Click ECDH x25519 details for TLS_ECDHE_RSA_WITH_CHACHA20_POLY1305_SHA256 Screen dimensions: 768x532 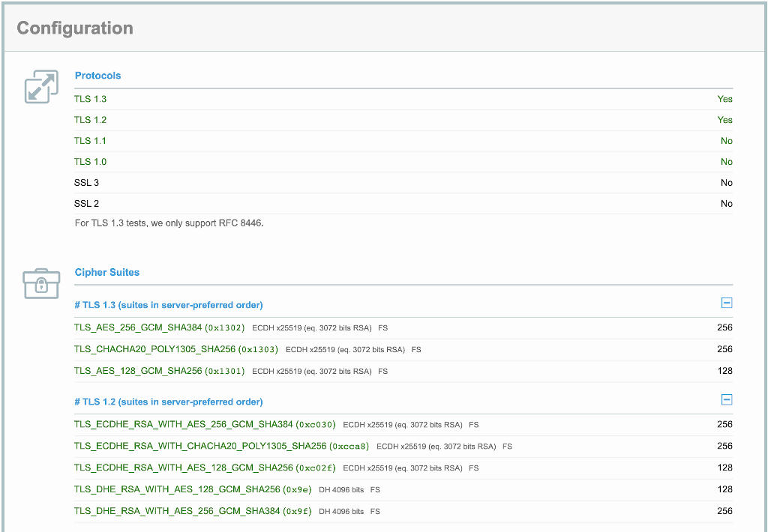click(x=436, y=447)
